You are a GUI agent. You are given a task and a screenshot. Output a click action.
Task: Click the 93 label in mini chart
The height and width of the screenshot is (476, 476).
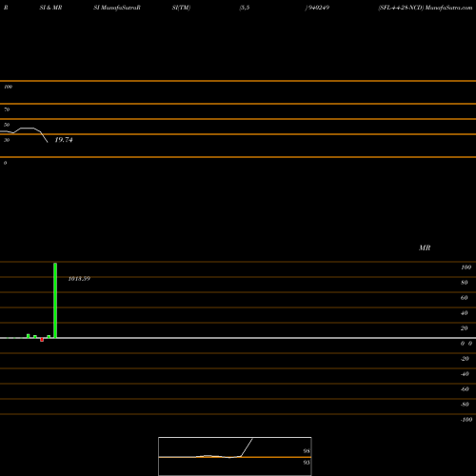307,463
